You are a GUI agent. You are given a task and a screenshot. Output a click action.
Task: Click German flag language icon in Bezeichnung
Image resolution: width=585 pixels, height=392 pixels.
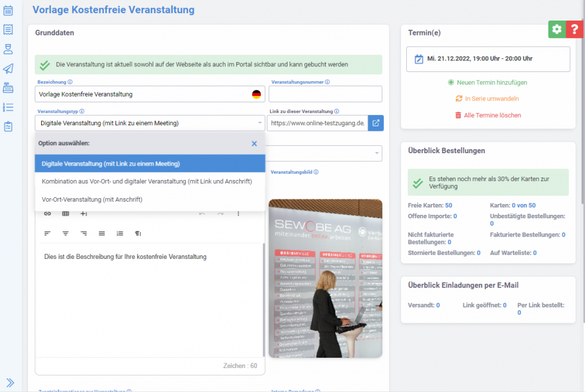[x=257, y=94]
